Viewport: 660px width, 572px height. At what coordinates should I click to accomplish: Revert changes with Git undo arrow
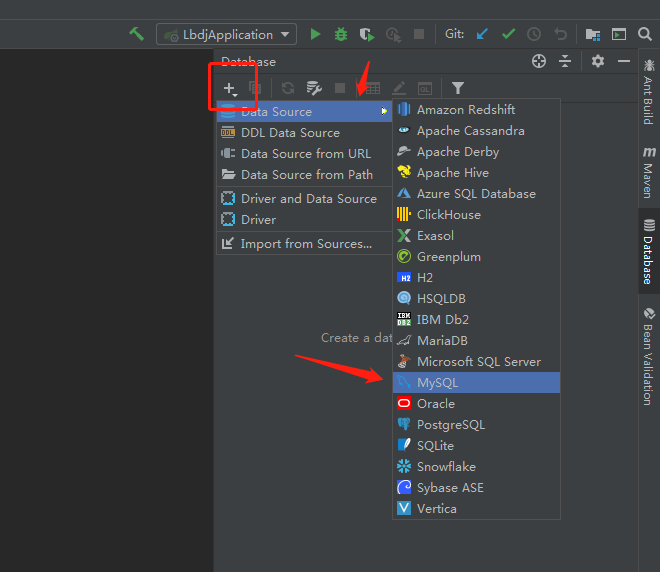click(x=560, y=34)
